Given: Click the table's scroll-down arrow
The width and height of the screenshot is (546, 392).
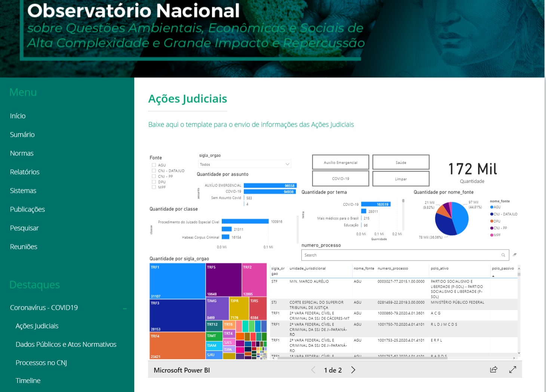Looking at the screenshot, I should (x=519, y=353).
